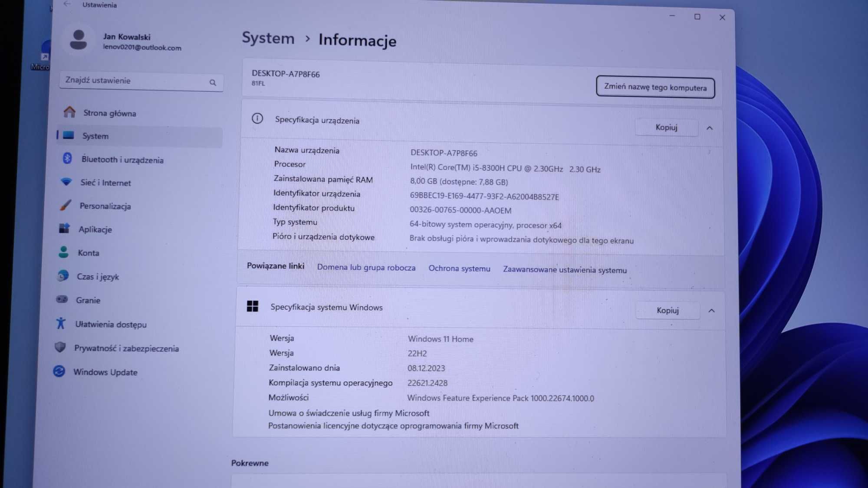Click the device ID 69BBEC19 value
The width and height of the screenshot is (868, 488).
[x=484, y=197]
